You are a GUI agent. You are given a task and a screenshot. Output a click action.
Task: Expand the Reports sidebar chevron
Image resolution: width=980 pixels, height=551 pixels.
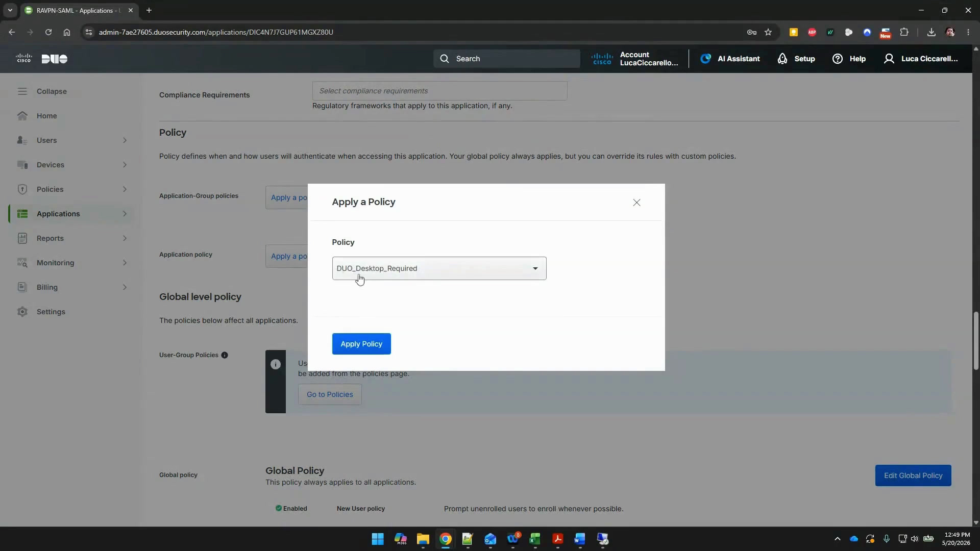[125, 238]
